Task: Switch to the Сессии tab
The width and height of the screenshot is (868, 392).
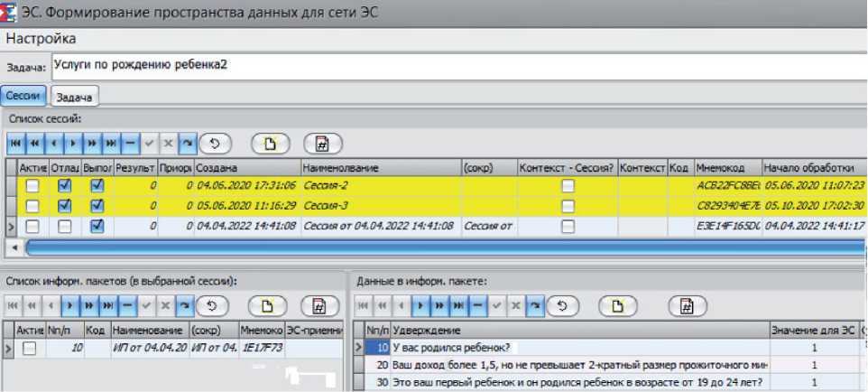Action: (25, 96)
